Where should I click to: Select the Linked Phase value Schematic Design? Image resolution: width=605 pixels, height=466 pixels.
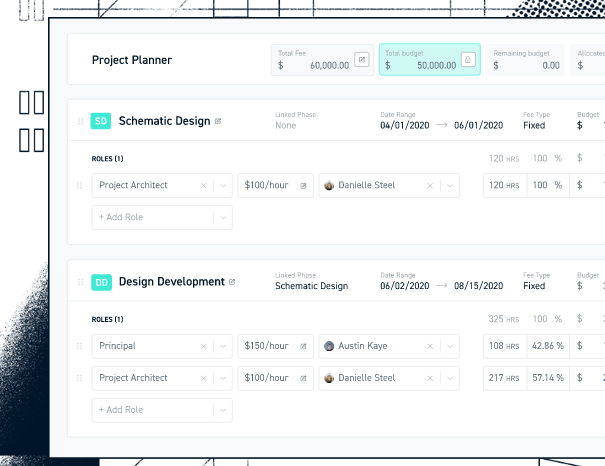click(311, 286)
